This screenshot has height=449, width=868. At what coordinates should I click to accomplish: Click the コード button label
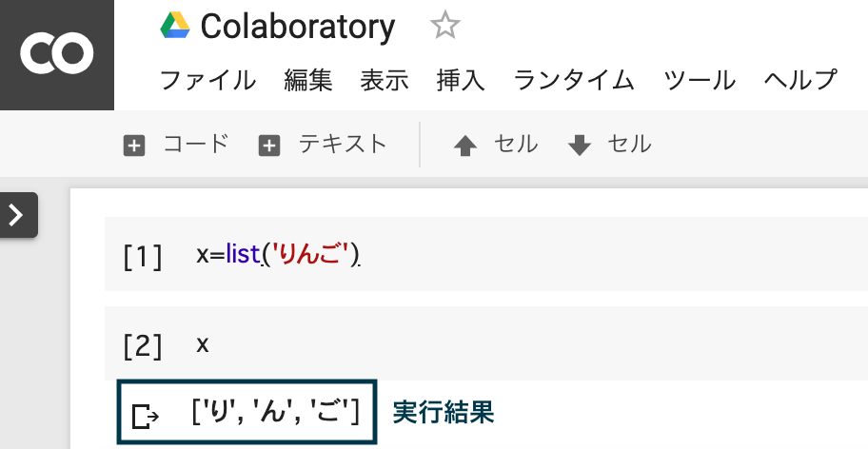196,145
